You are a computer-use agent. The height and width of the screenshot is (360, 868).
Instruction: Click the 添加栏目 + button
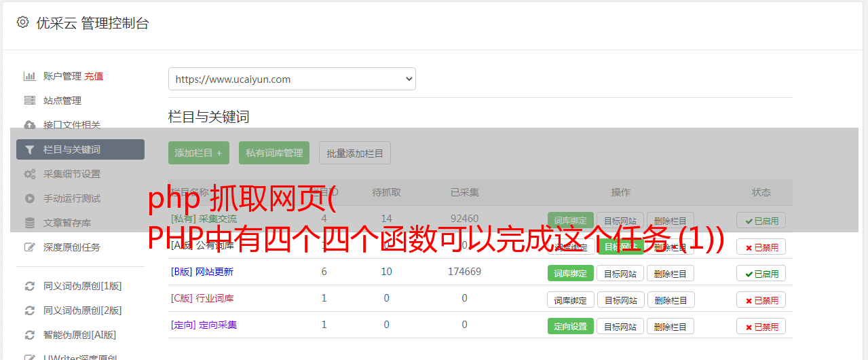[x=199, y=153]
